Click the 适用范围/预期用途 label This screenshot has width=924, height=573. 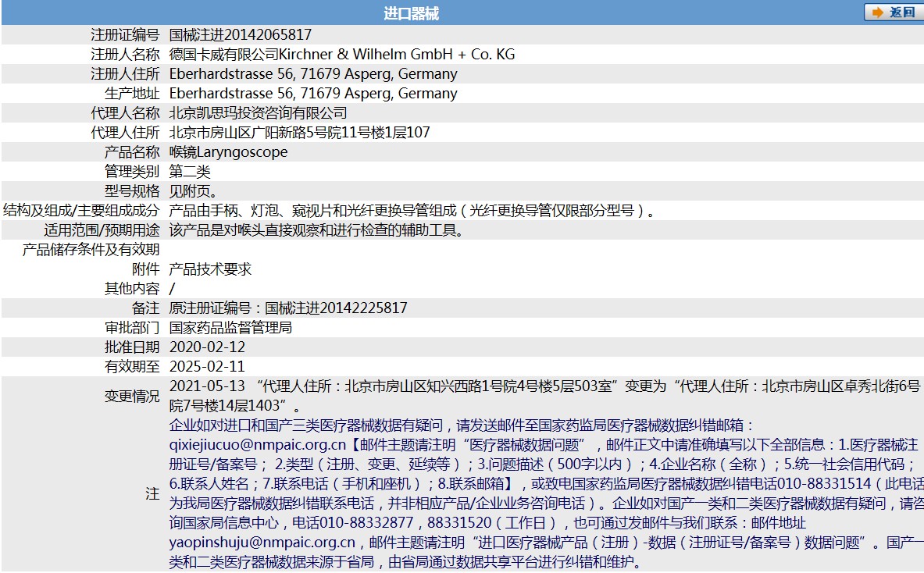point(102,230)
